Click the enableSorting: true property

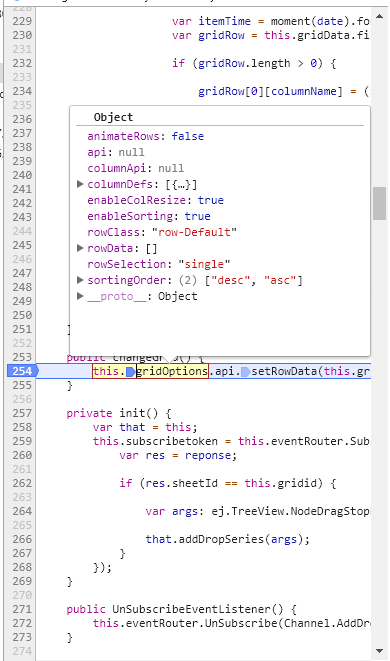coord(149,216)
